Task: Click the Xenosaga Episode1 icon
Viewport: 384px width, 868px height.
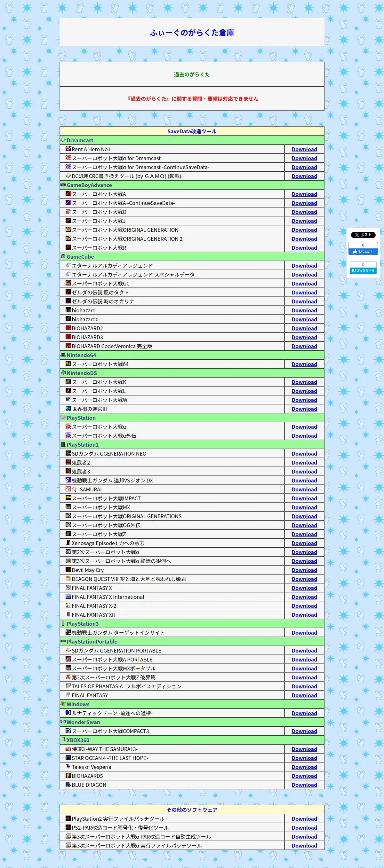Action: tap(68, 543)
